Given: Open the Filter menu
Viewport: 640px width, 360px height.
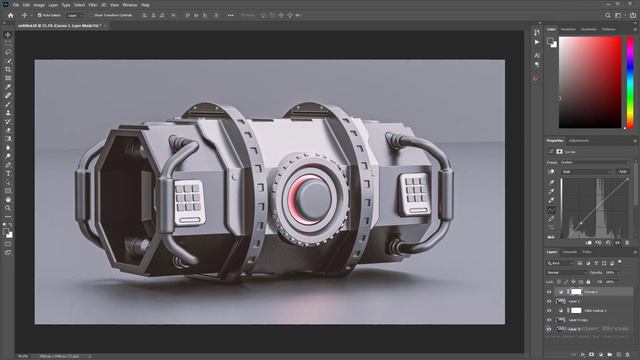Looking at the screenshot, I should (x=93, y=5).
